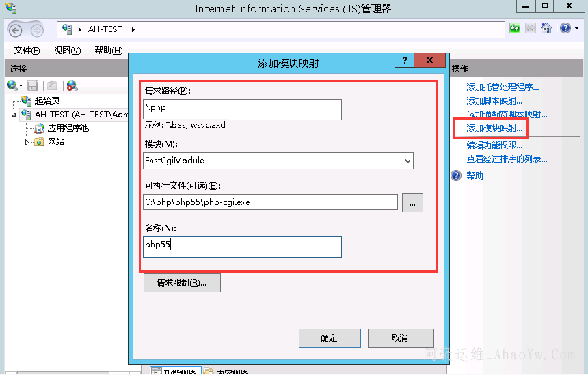The width and height of the screenshot is (588, 375).
Task: Click the green refresh page icon
Action: (x=514, y=29)
